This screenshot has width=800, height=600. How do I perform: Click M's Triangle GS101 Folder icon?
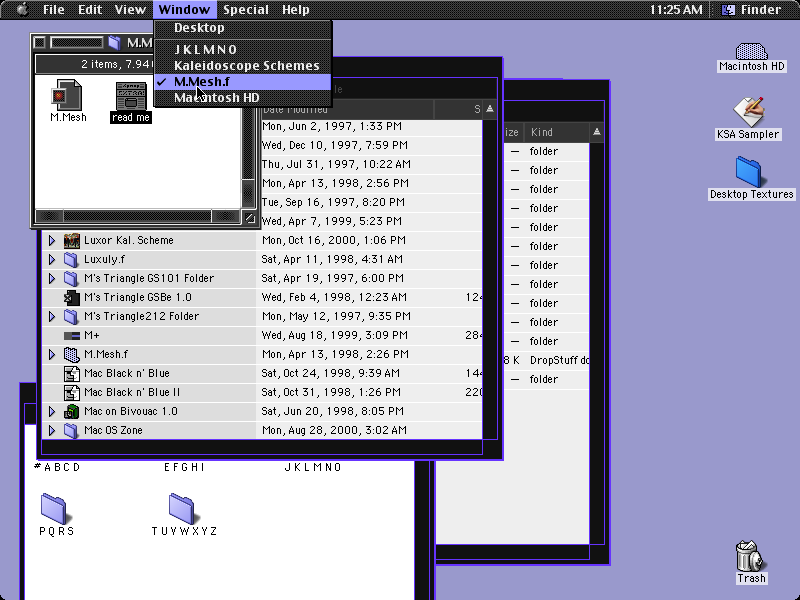click(x=71, y=278)
